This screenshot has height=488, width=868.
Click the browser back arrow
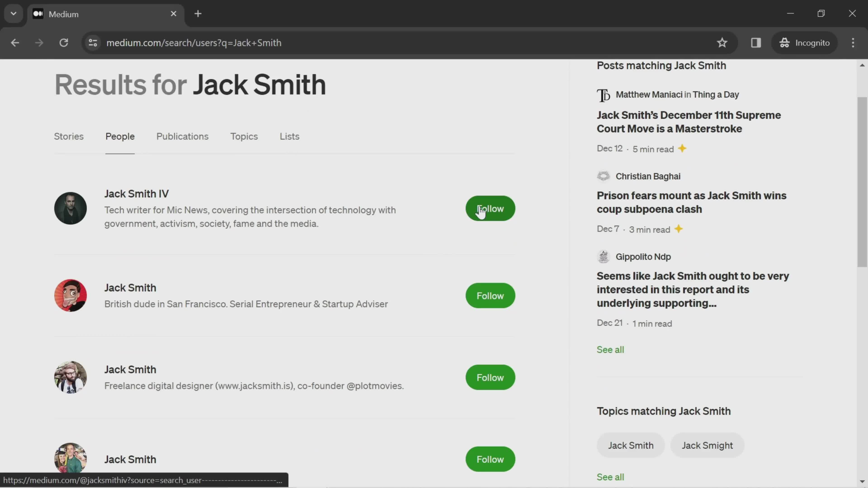15,43
